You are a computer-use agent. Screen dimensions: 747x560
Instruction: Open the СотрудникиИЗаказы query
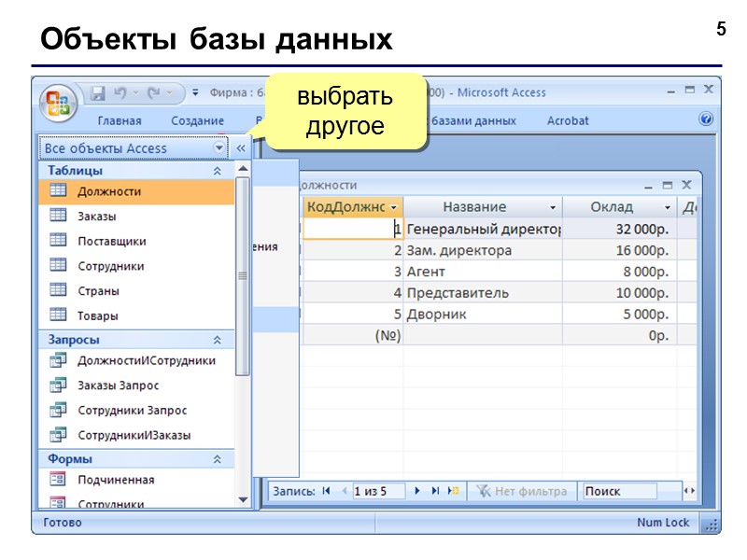pos(136,435)
